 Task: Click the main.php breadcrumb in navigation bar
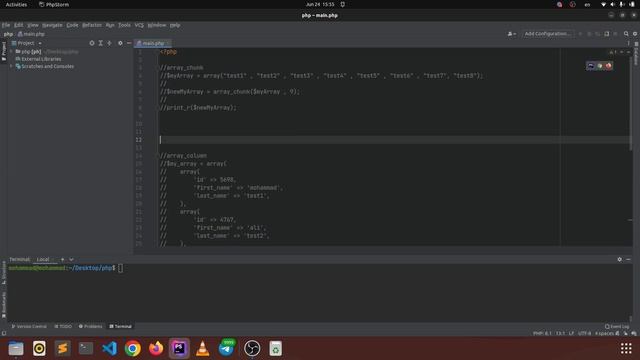(x=31, y=34)
